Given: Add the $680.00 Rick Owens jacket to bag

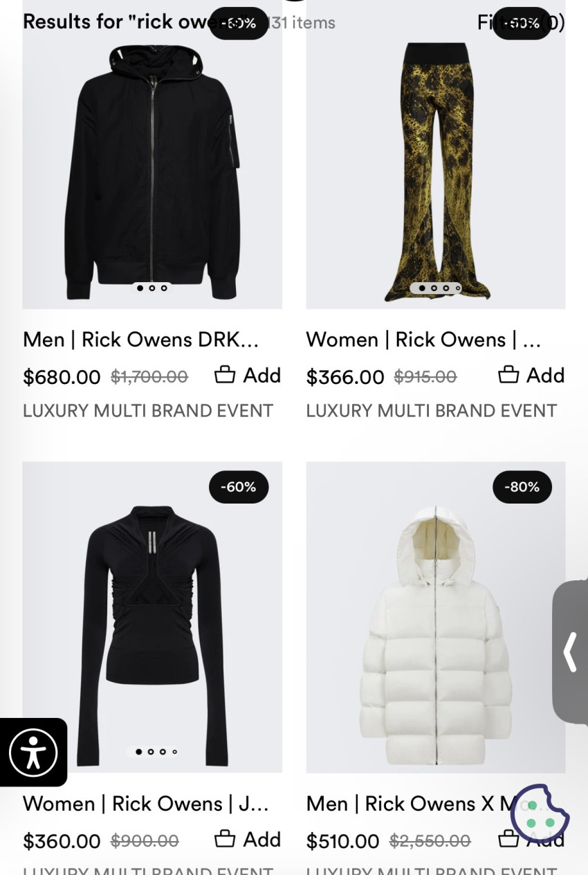Looking at the screenshot, I should coord(248,375).
